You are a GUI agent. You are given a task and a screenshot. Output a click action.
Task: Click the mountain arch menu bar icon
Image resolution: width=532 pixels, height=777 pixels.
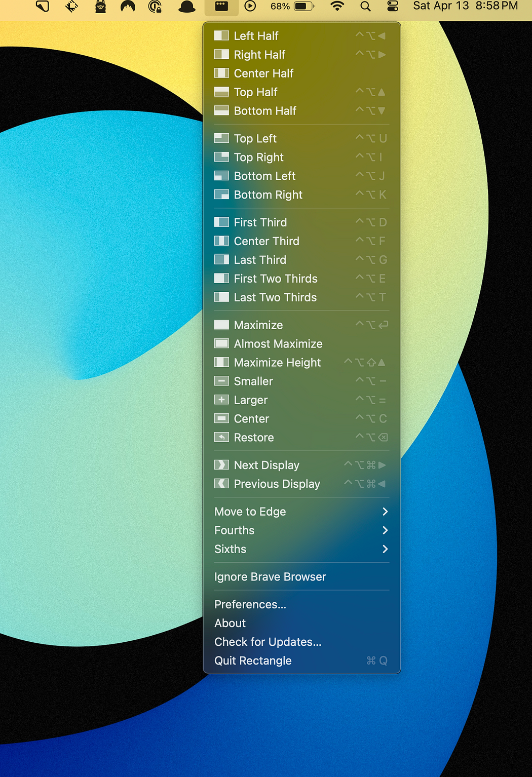click(128, 6)
